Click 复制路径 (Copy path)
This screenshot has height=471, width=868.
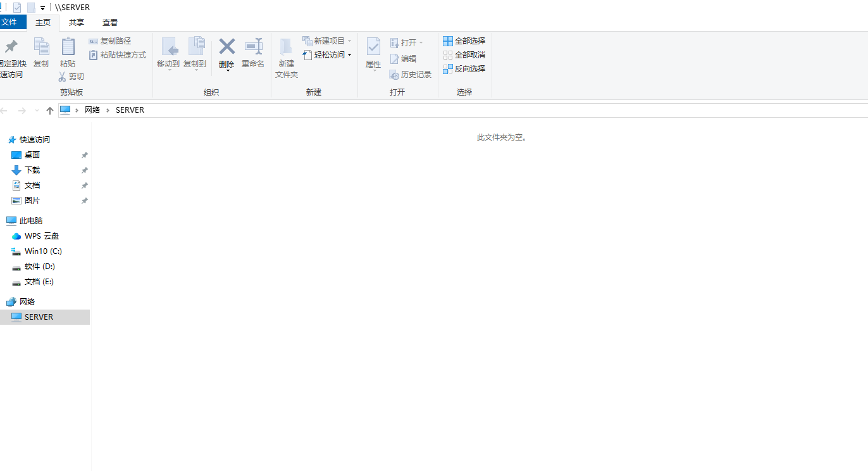(110, 41)
